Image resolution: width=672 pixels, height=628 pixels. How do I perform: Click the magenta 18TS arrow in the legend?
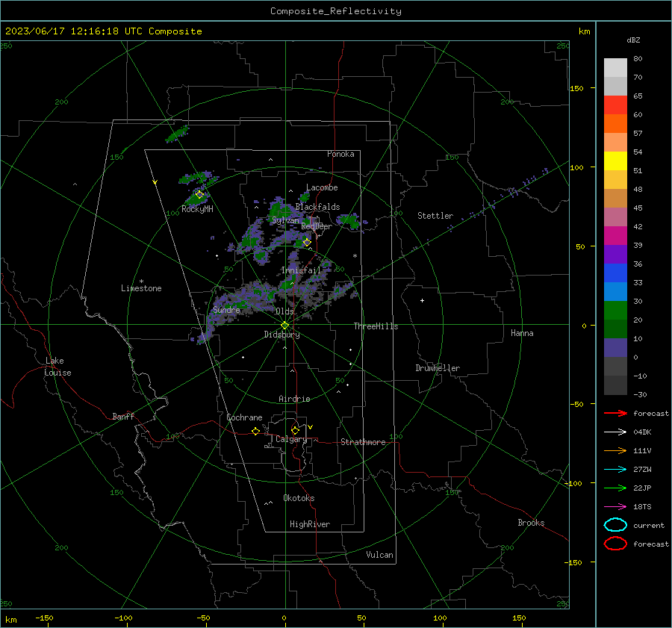tap(615, 507)
